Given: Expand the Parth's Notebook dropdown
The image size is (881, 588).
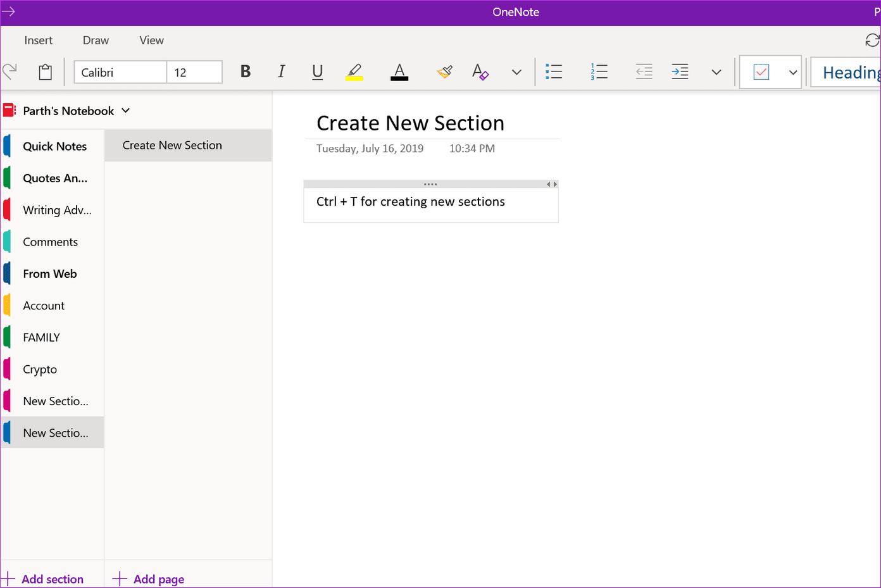Looking at the screenshot, I should point(126,111).
